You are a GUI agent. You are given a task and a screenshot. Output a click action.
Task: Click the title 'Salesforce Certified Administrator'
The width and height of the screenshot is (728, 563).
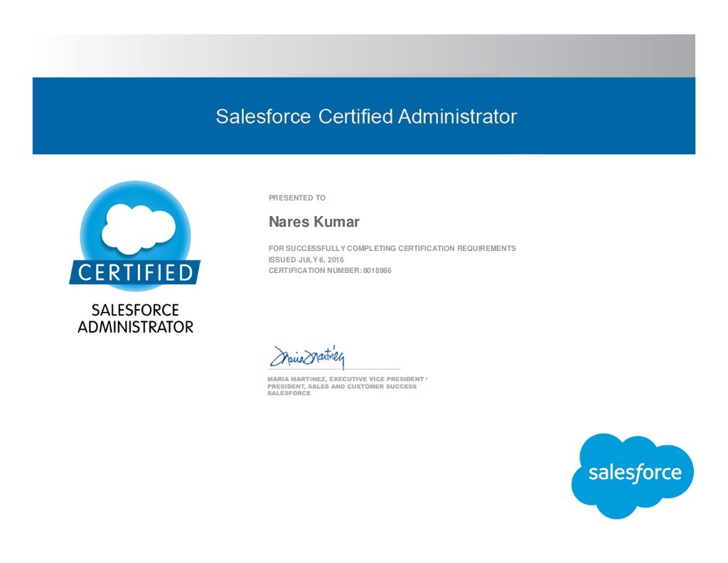[x=366, y=117]
